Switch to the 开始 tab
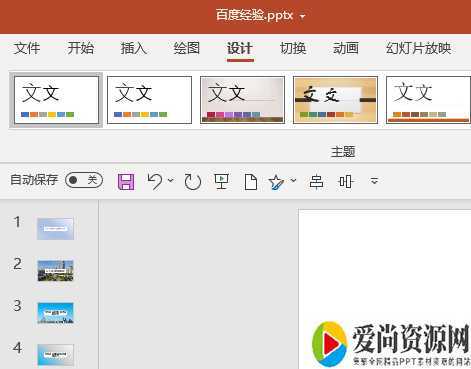The width and height of the screenshot is (471, 369). tap(80, 49)
